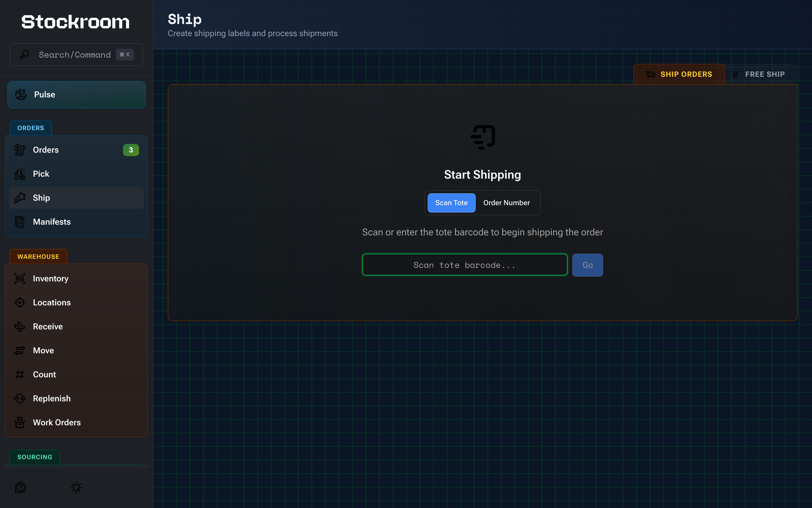The height and width of the screenshot is (508, 812).
Task: Open the Work Orders page
Action: tap(76, 422)
